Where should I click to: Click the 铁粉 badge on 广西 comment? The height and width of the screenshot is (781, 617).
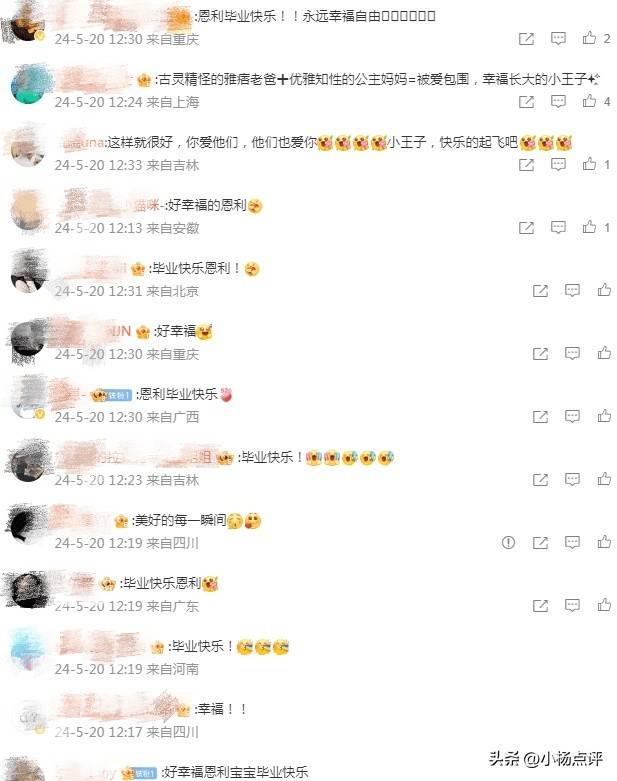click(120, 395)
